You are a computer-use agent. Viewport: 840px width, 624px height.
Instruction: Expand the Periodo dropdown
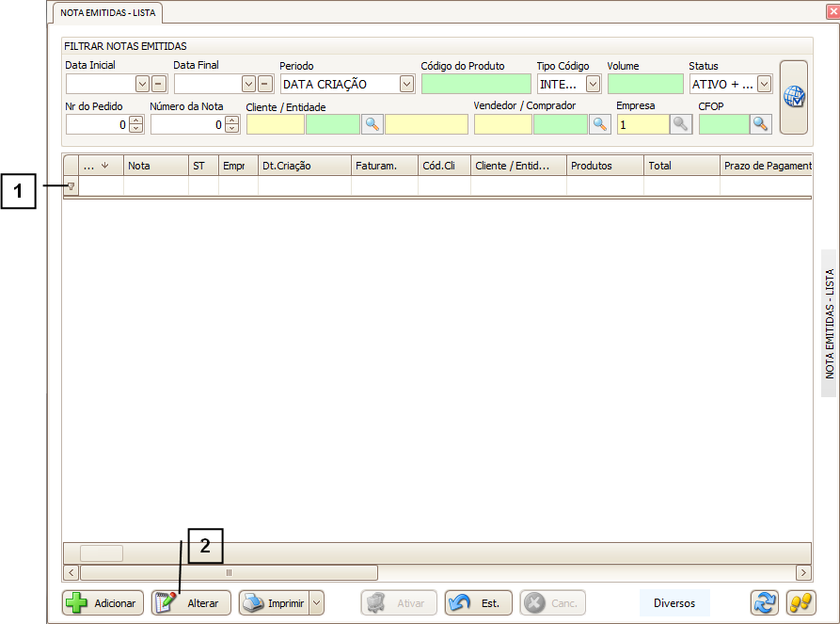tap(406, 84)
